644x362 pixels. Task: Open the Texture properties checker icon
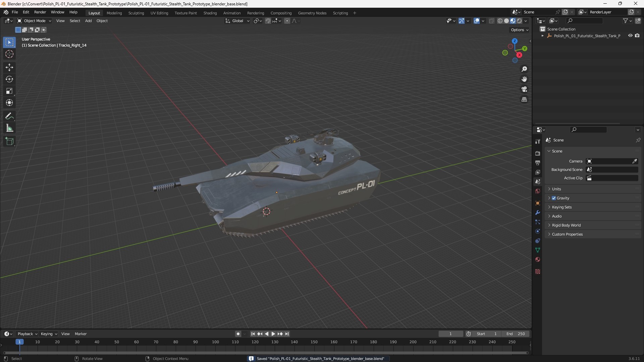[538, 271]
